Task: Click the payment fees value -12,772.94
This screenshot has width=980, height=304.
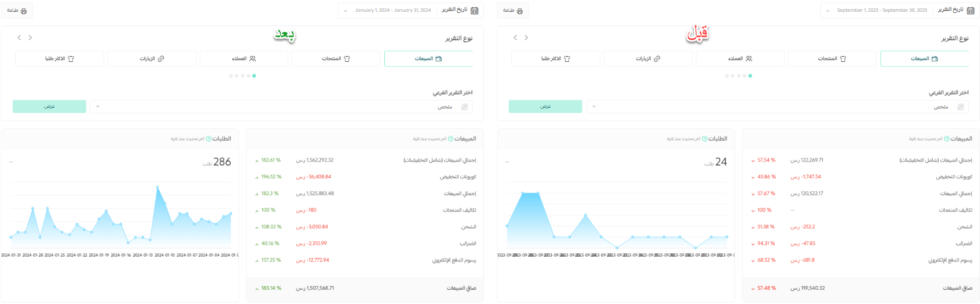Action: pyautogui.click(x=312, y=260)
